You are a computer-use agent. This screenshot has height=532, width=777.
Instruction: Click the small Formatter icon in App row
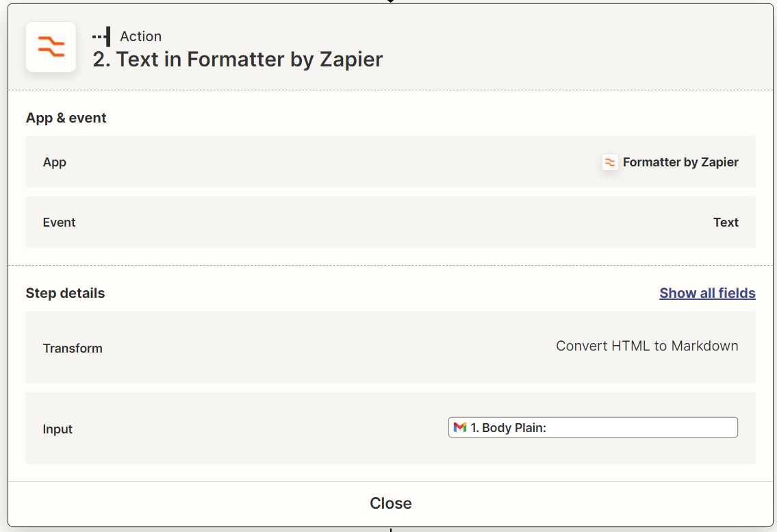[610, 162]
